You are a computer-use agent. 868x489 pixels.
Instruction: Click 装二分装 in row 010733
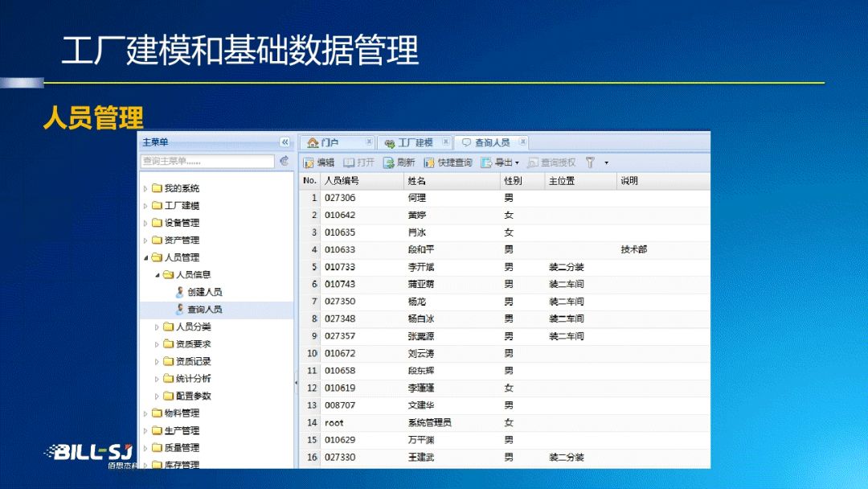(567, 267)
